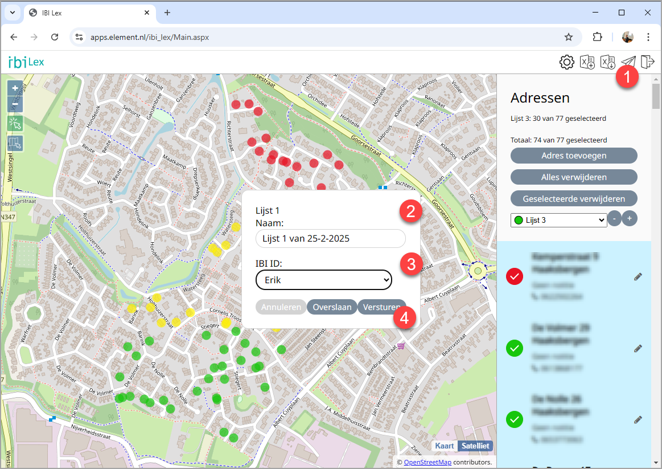The width and height of the screenshot is (662, 469).
Task: Open Chrome three-dot menu
Action: point(648,37)
